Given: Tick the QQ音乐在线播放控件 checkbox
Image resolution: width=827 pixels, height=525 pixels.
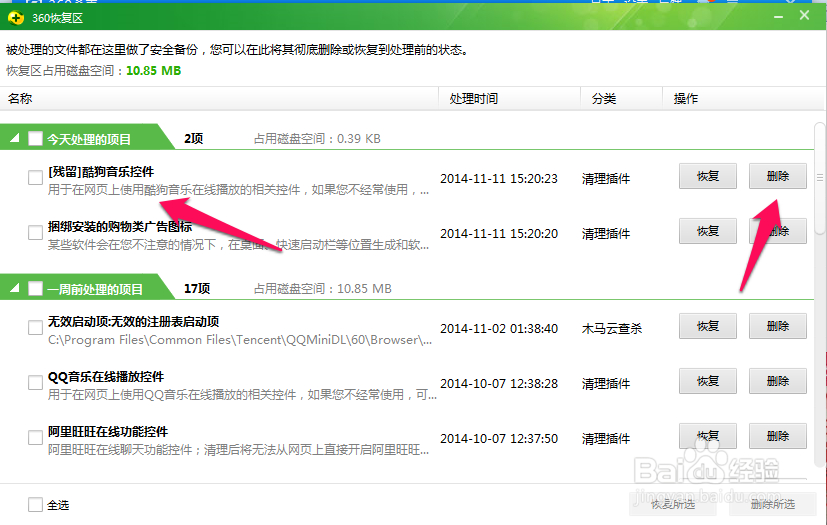Looking at the screenshot, I should pyautogui.click(x=35, y=383).
